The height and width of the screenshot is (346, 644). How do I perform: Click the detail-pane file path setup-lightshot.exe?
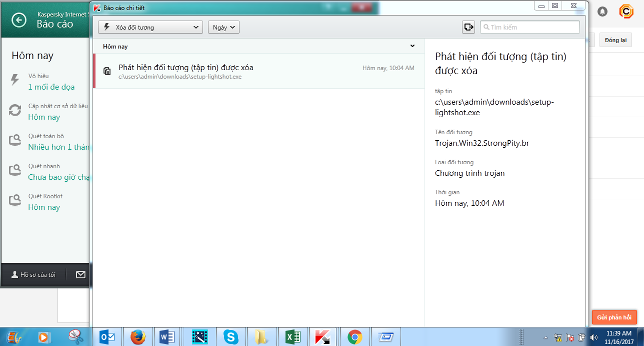click(x=494, y=107)
